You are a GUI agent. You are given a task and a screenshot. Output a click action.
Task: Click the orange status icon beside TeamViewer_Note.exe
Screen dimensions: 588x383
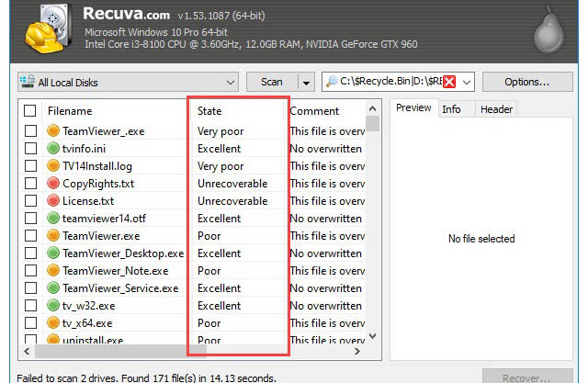click(x=53, y=271)
